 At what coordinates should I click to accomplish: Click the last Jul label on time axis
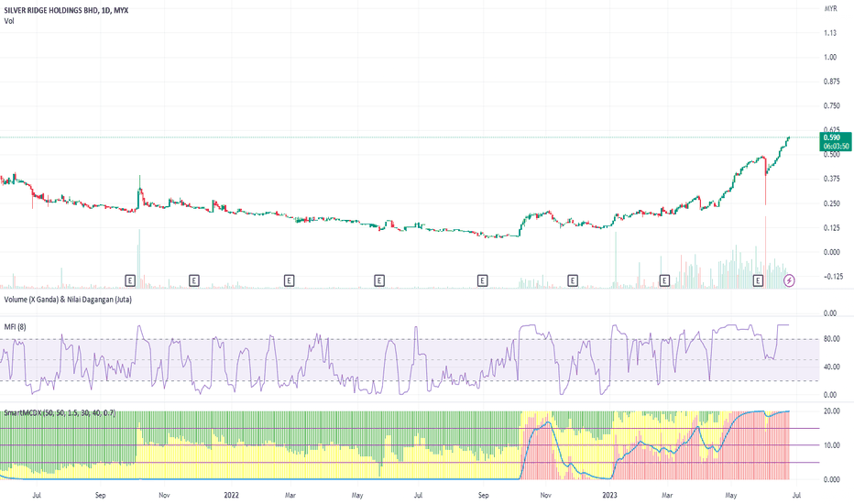[x=796, y=495]
